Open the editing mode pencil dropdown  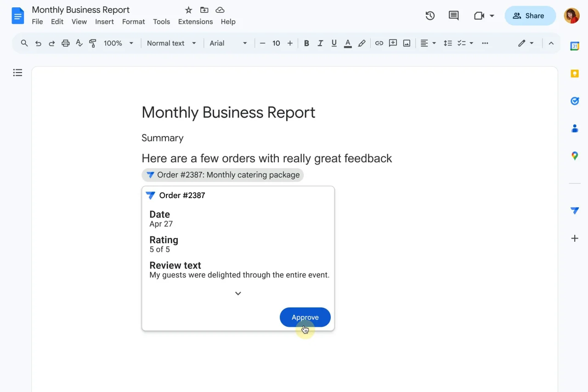click(526, 43)
